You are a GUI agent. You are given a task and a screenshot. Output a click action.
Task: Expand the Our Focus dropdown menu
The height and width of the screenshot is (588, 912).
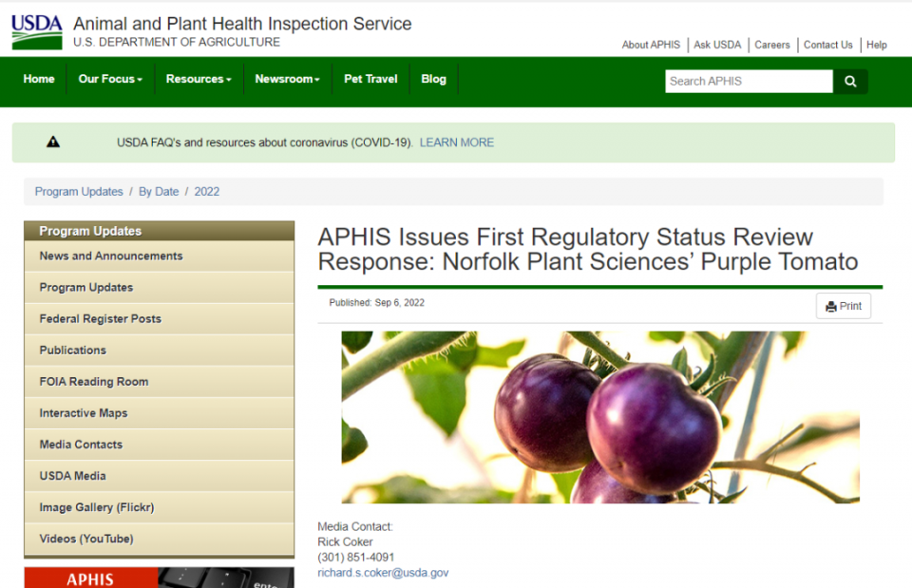[x=110, y=80]
